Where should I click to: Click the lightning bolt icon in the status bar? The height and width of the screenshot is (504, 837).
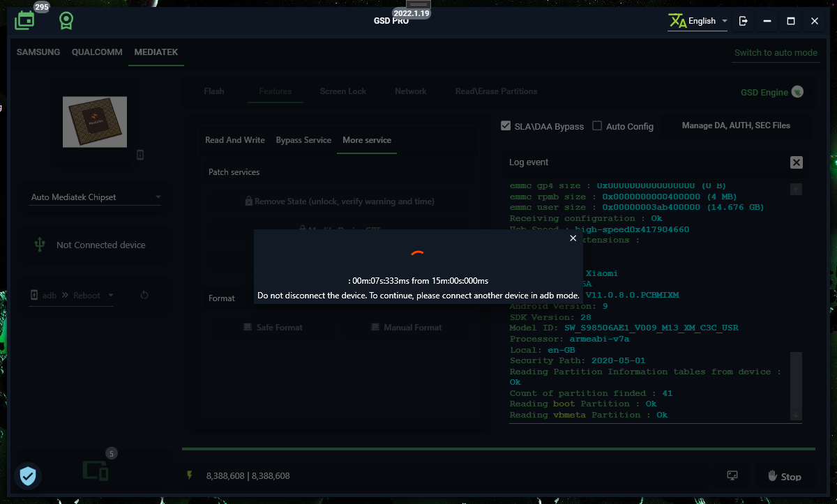[x=189, y=475]
